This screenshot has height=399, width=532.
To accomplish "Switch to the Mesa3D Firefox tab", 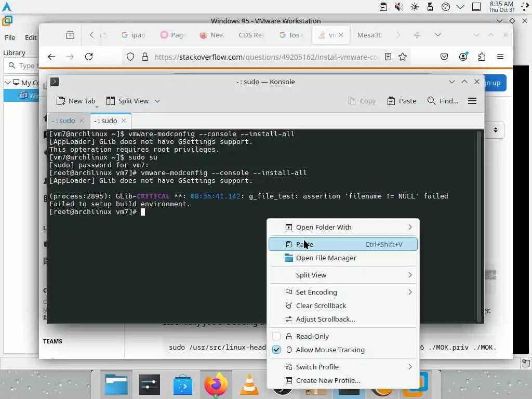I will tap(369, 35).
